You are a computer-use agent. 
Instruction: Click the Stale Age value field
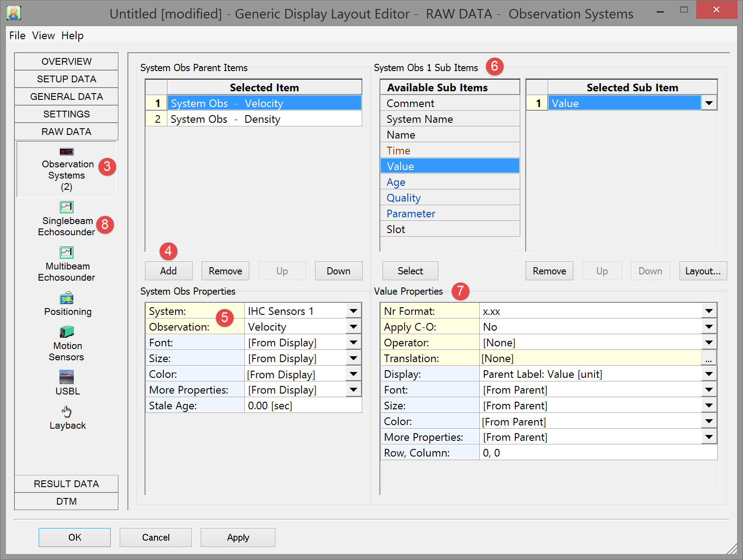(x=303, y=406)
